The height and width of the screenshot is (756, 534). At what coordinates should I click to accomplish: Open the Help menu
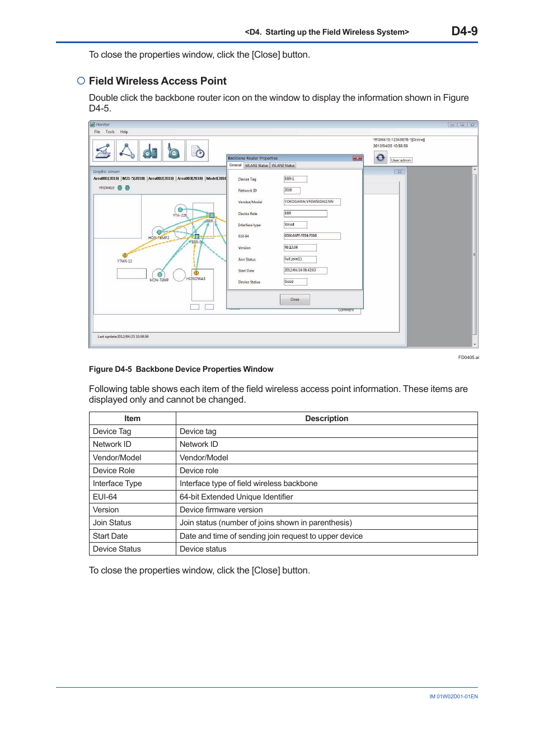(x=124, y=132)
